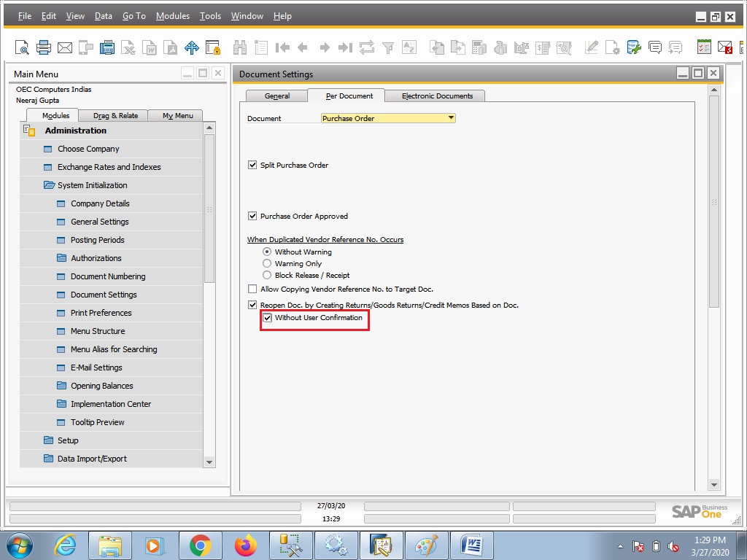The height and width of the screenshot is (560, 747).
Task: Click the Last Data Record arrow icon
Action: click(344, 47)
